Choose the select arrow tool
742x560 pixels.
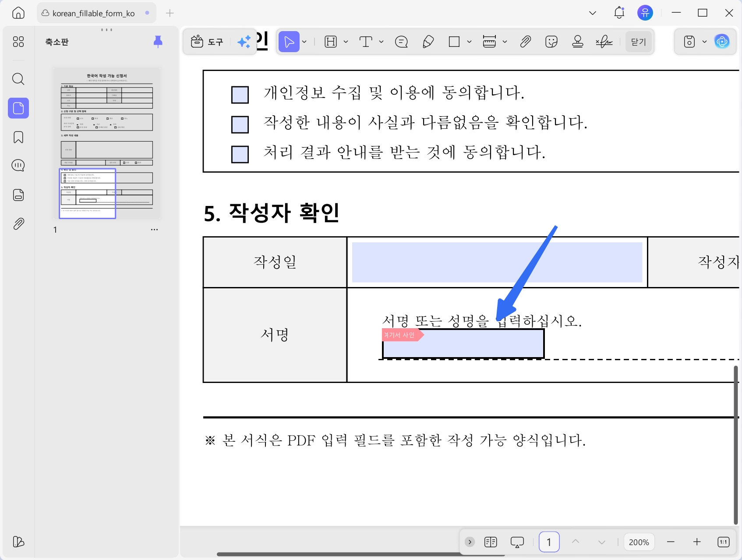tap(289, 42)
